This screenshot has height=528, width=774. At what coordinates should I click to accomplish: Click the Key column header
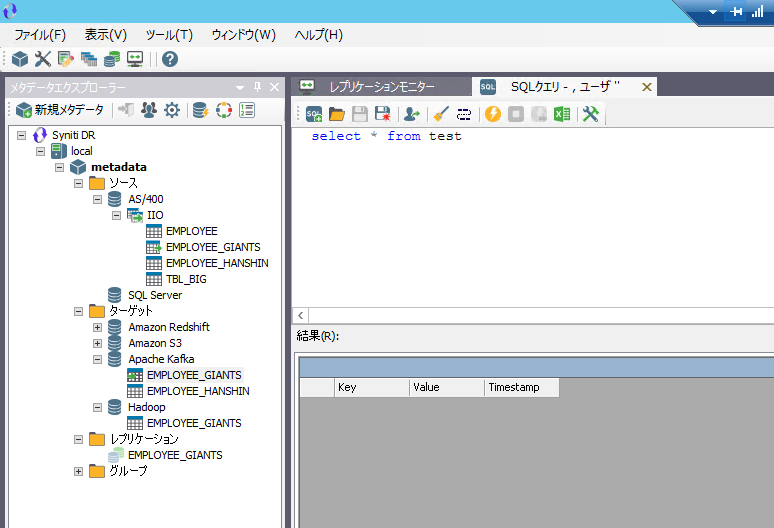372,387
